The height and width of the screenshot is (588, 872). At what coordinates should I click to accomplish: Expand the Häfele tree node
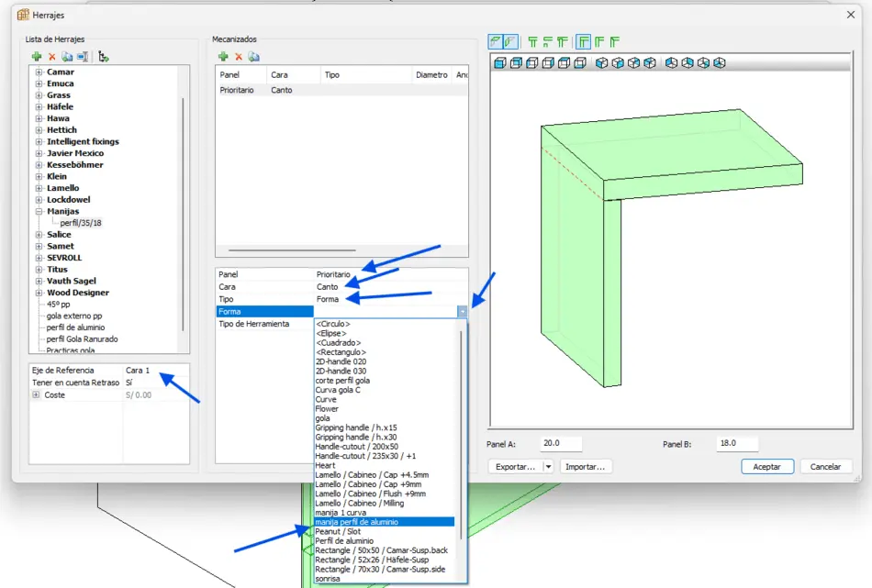tap(39, 107)
